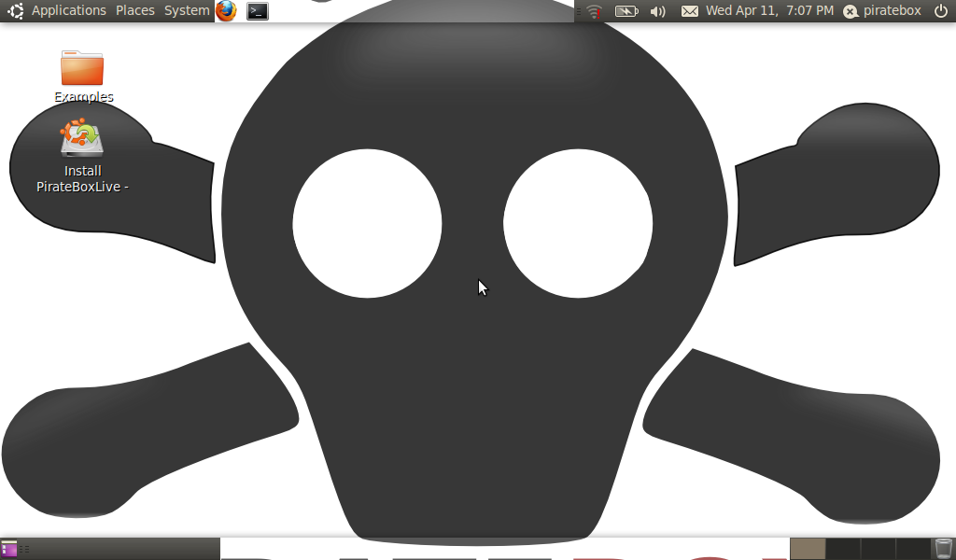Viewport: 956px width, 560px height.
Task: Open the messaging envelope indicator
Action: (690, 11)
